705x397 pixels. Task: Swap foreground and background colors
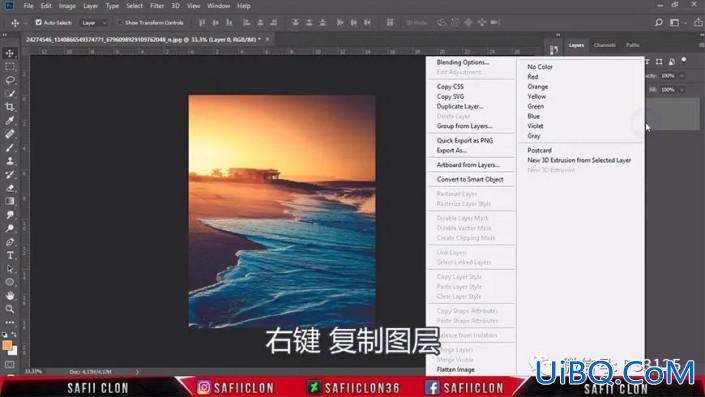14,335
